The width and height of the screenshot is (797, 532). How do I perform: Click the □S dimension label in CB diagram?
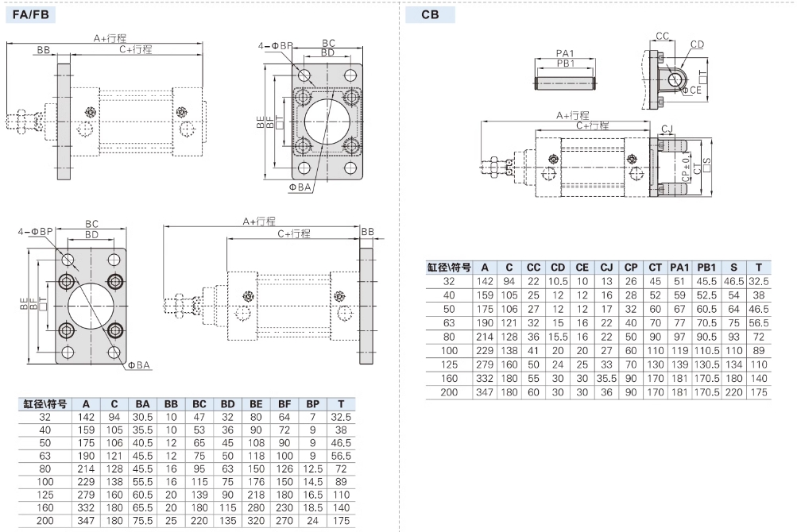[x=706, y=164]
